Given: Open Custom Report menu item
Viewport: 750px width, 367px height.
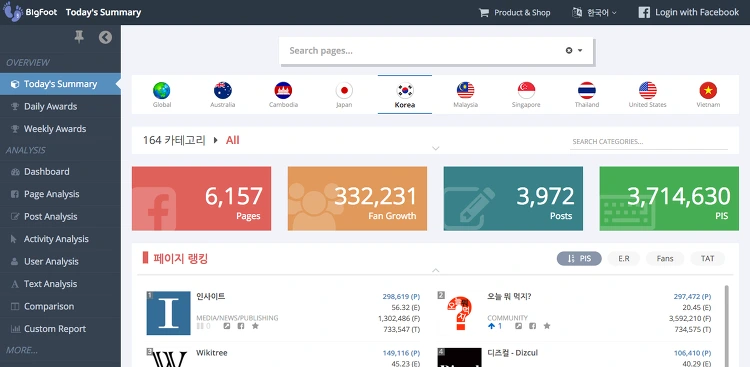Looking at the screenshot, I should pos(60,329).
